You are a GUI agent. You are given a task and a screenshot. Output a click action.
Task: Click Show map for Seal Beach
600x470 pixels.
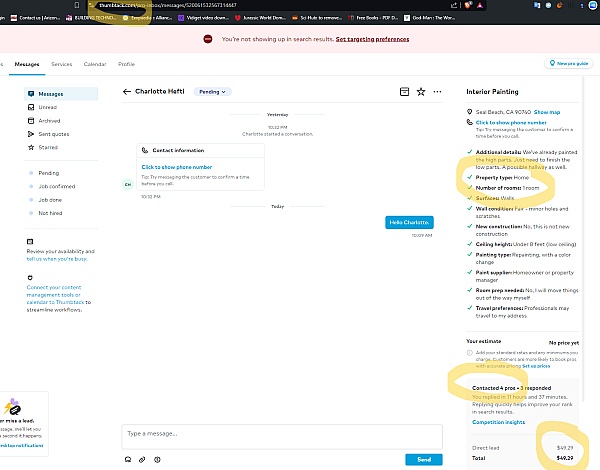tap(547, 111)
